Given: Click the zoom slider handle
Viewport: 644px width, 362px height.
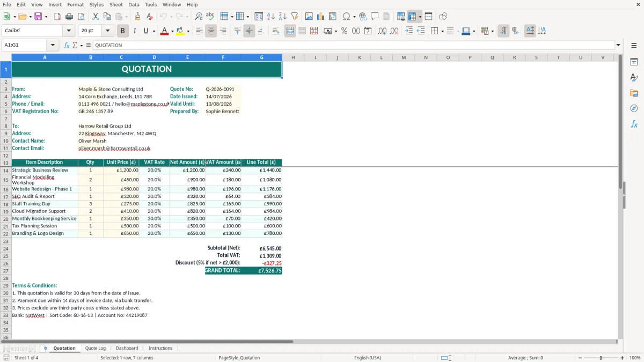Looking at the screenshot, I should (x=601, y=358).
